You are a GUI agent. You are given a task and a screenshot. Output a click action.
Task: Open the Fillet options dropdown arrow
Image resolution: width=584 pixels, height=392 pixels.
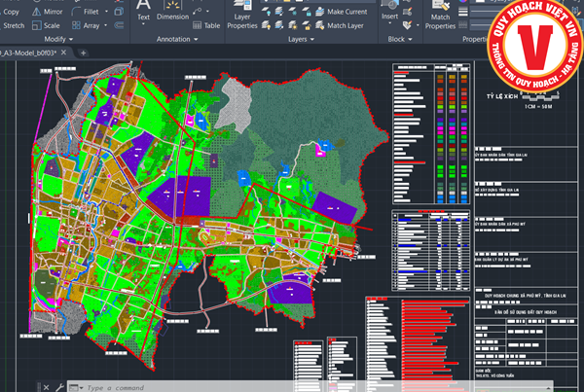[106, 12]
